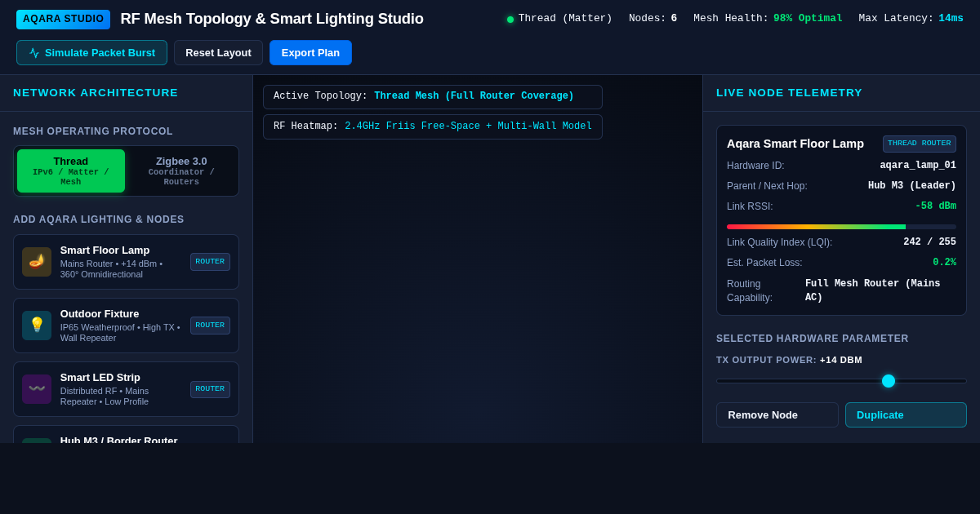Select the Thread mesh protocol
This screenshot has width=980, height=514.
pos(71,171)
